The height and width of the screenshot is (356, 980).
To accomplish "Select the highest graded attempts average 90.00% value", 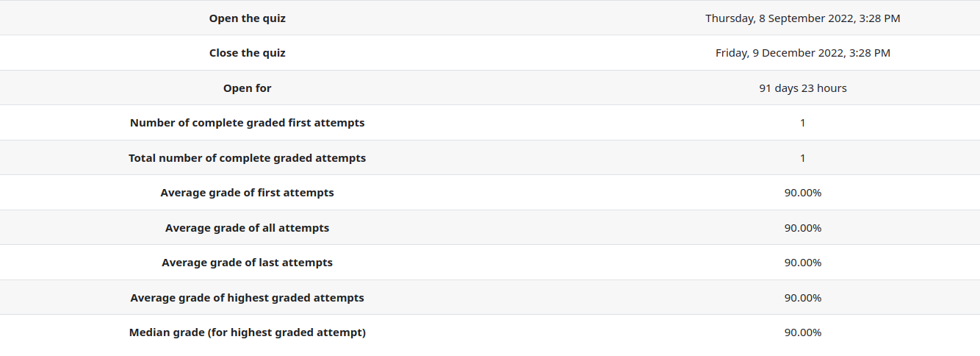I will [802, 298].
